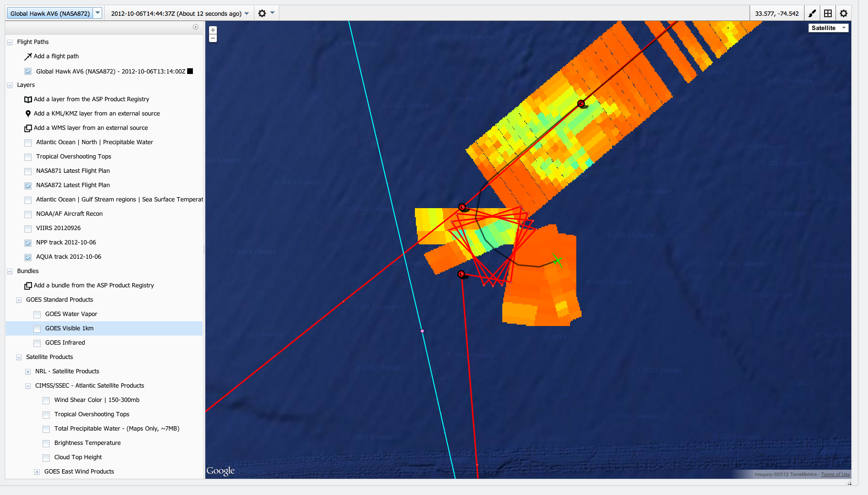Viewport: 868px width, 495px height.
Task: Zoom in on the map
Action: coord(213,30)
